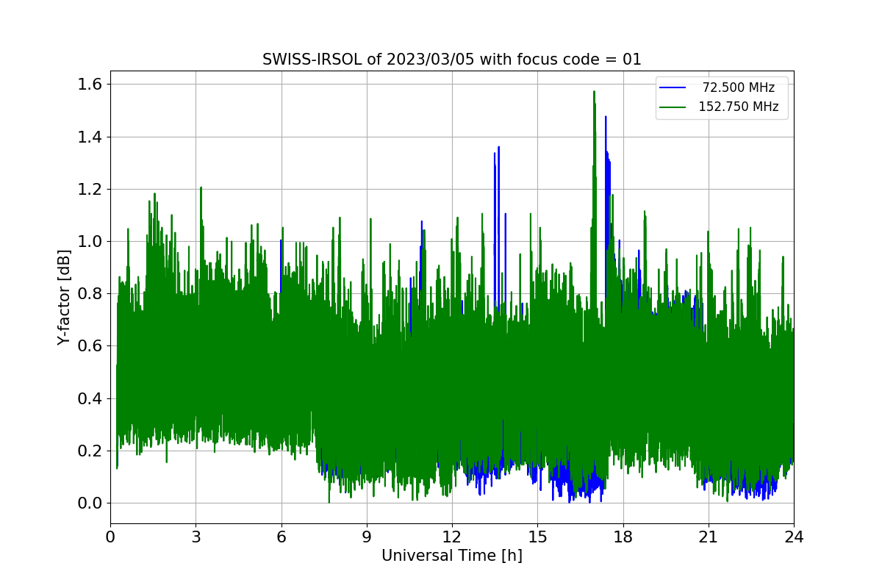Click the 'Universal Time [h]' axis label
The image size is (882, 588).
coord(452,556)
